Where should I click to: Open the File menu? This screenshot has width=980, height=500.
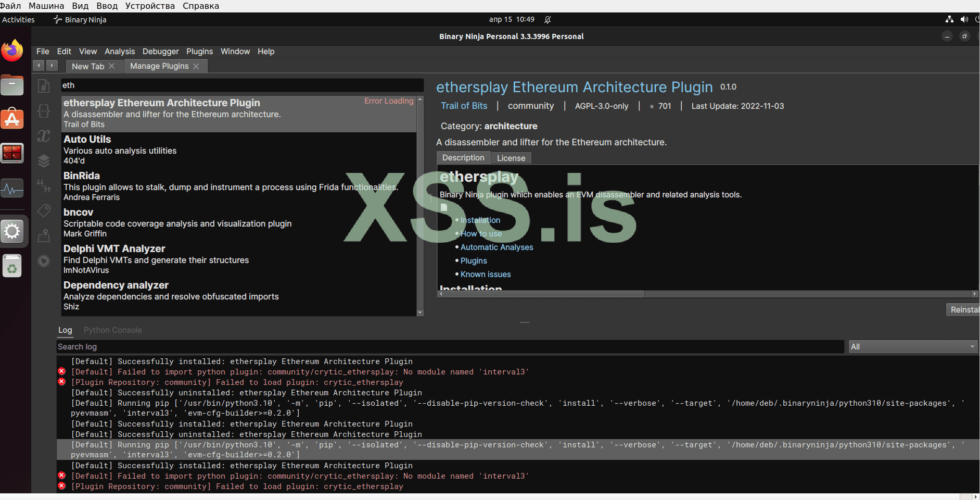point(43,52)
